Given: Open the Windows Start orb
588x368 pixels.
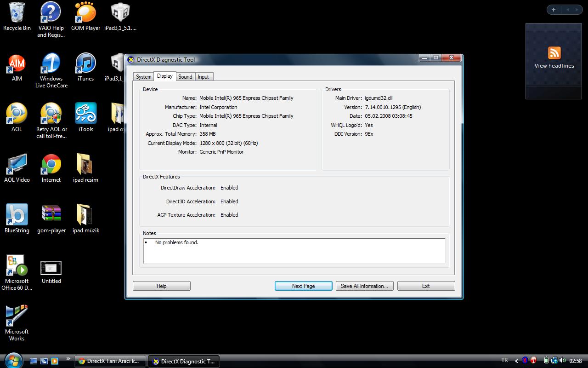Looking at the screenshot, I should coord(12,360).
